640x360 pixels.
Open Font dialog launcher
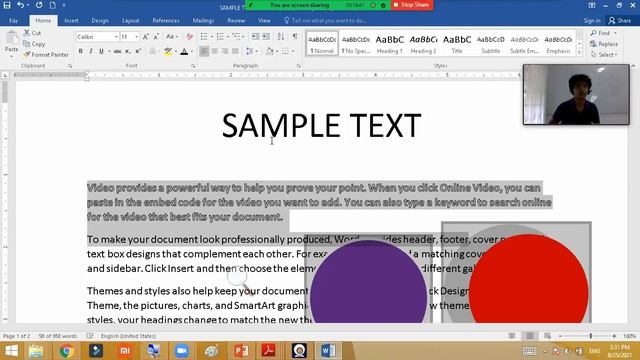coord(193,66)
